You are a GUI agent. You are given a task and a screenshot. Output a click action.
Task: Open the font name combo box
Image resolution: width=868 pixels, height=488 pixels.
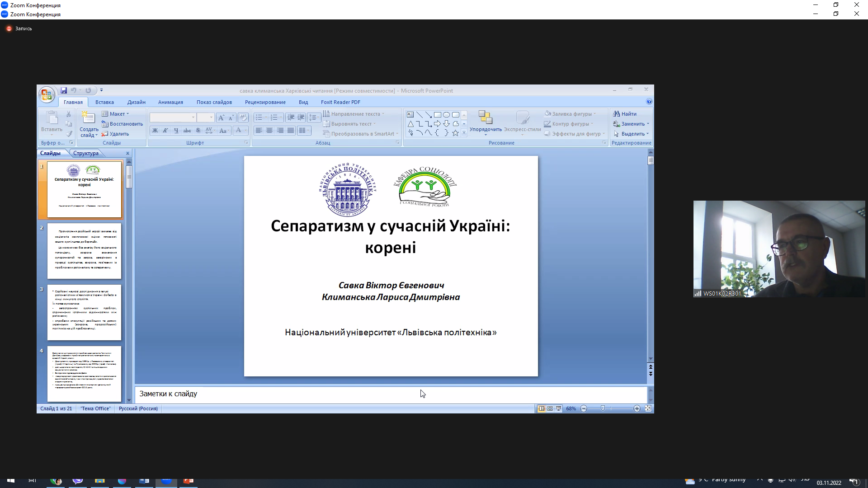[x=173, y=117]
